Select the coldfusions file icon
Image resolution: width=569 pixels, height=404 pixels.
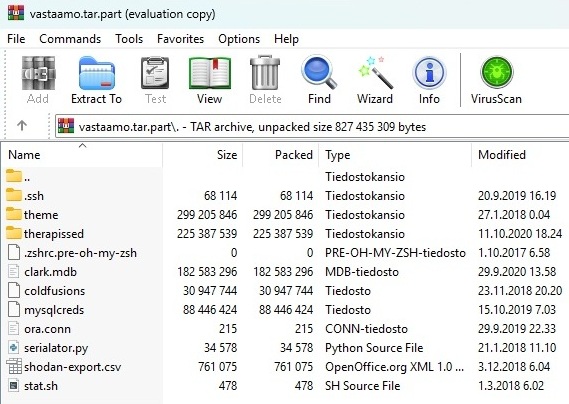pos(14,290)
